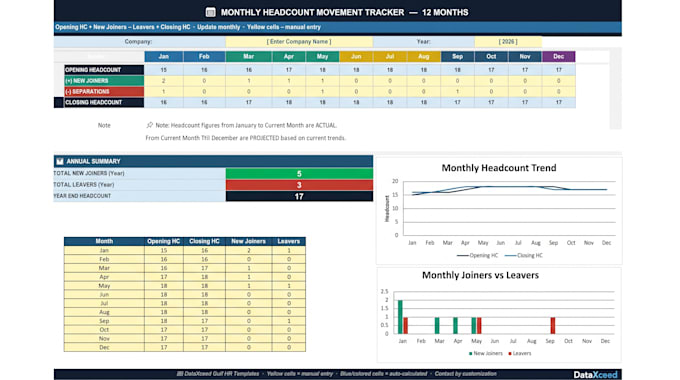Click the Closing Headcount row label

104,102
